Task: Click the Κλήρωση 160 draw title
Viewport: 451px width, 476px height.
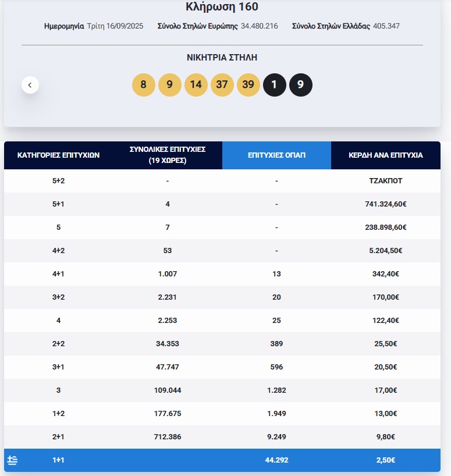Action: [222, 7]
